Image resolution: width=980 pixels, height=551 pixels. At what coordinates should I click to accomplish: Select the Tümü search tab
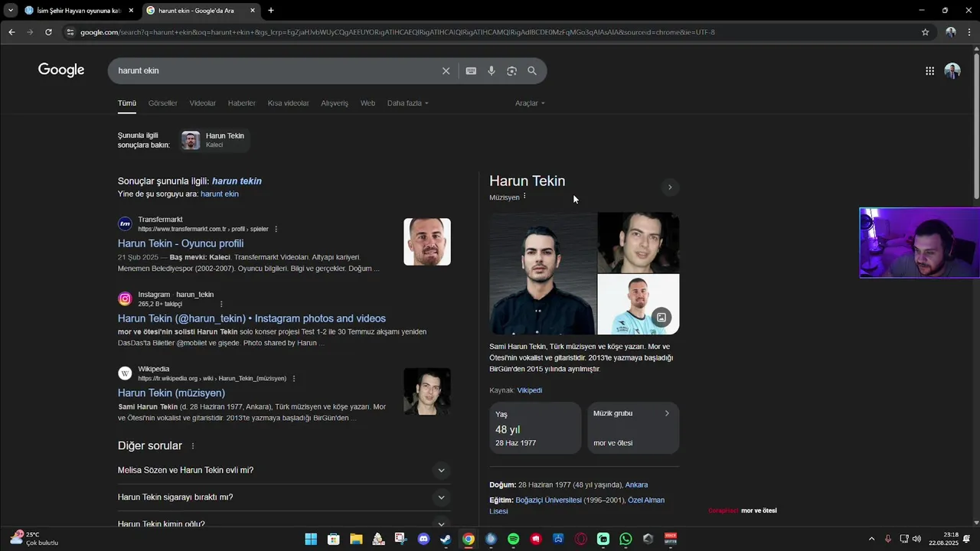click(127, 103)
